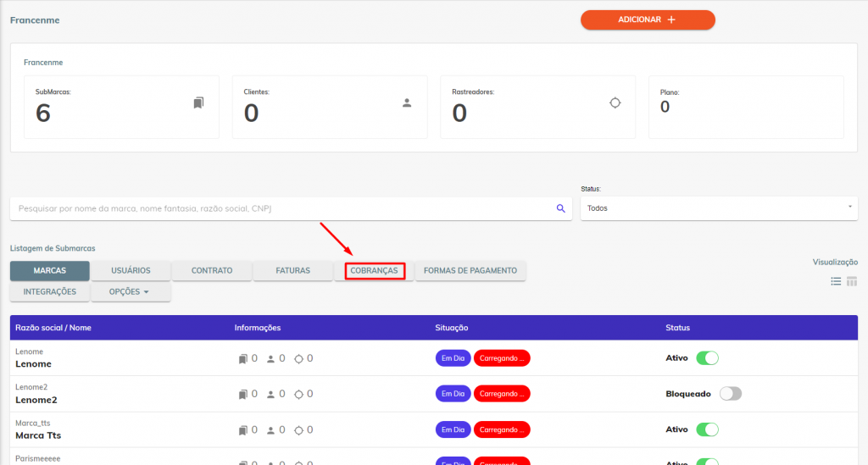Click the trackers icon in Marca Tts row
Screen dimensions: 868x465
click(x=298, y=430)
